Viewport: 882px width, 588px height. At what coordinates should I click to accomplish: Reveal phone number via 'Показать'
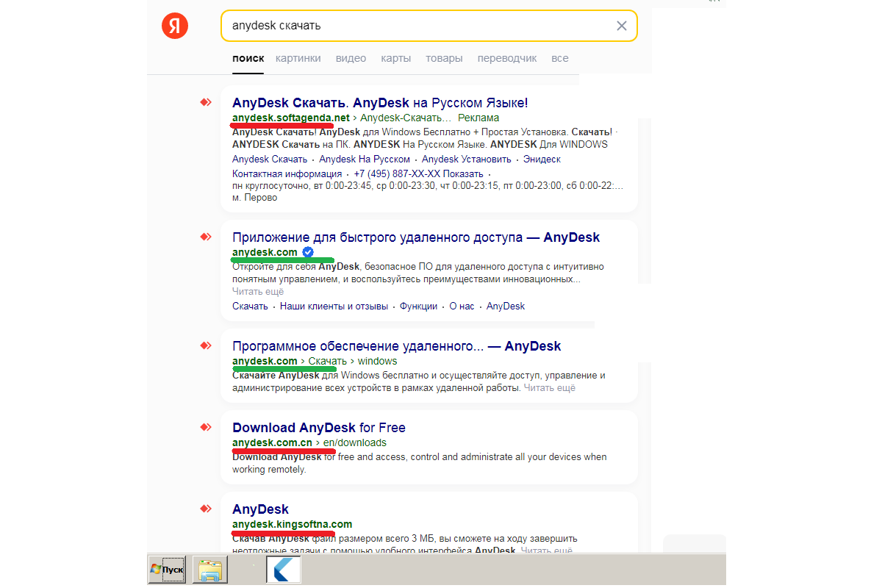(x=462, y=173)
